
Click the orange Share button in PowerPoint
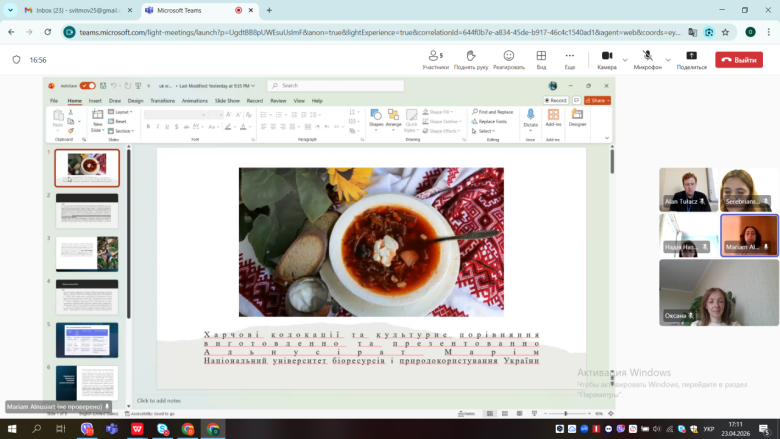(x=597, y=100)
